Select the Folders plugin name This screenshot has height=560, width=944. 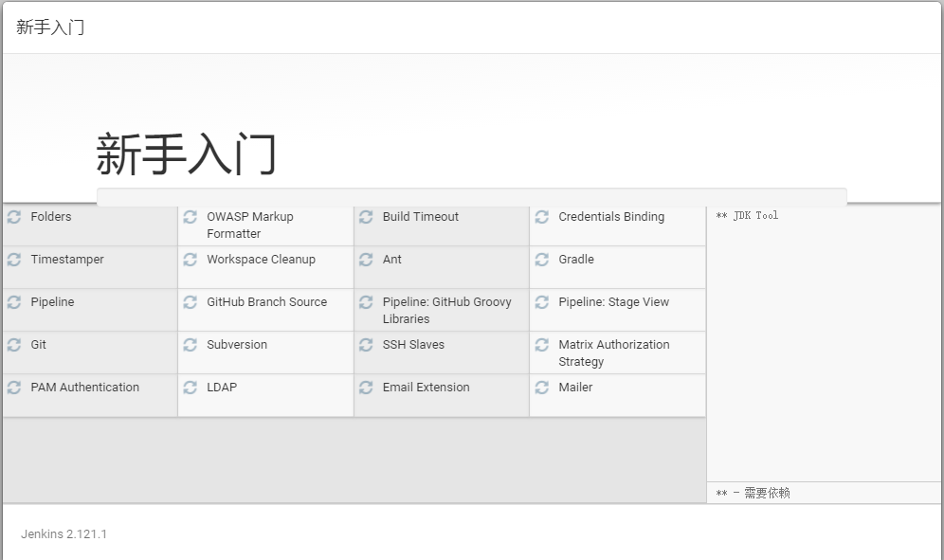pos(51,217)
